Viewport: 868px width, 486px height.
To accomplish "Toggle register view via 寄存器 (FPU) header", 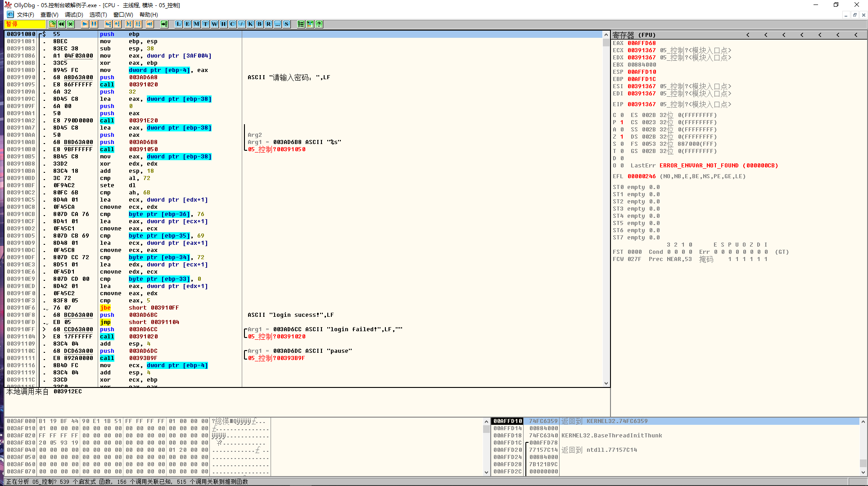I will 634,35.
